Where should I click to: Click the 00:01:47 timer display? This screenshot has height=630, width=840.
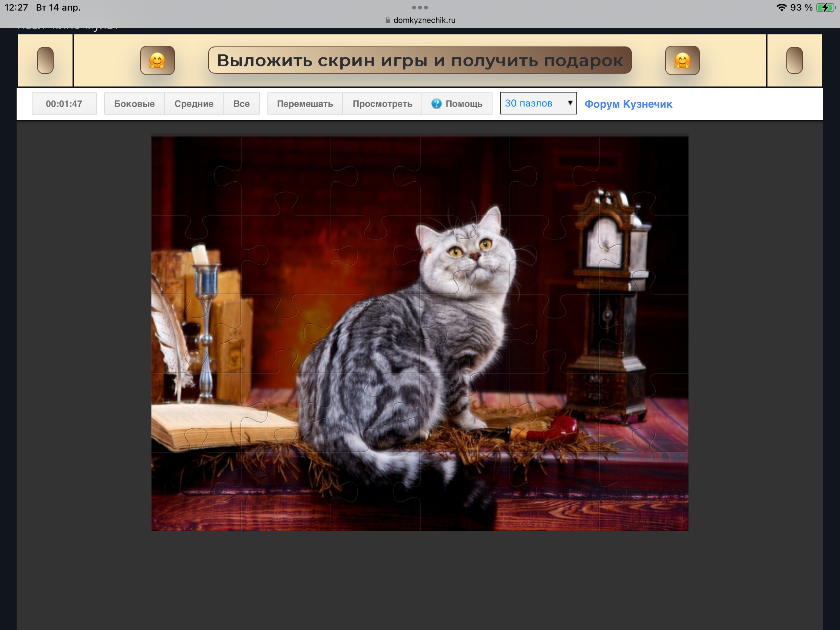tap(64, 103)
